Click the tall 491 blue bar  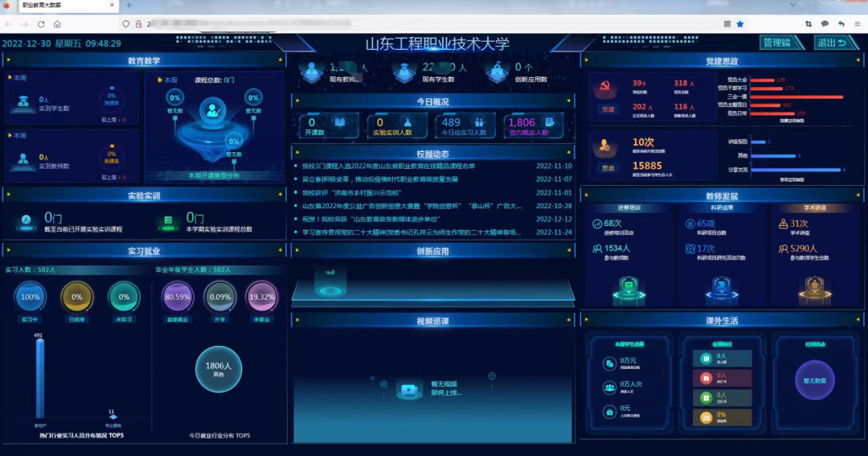pos(40,379)
